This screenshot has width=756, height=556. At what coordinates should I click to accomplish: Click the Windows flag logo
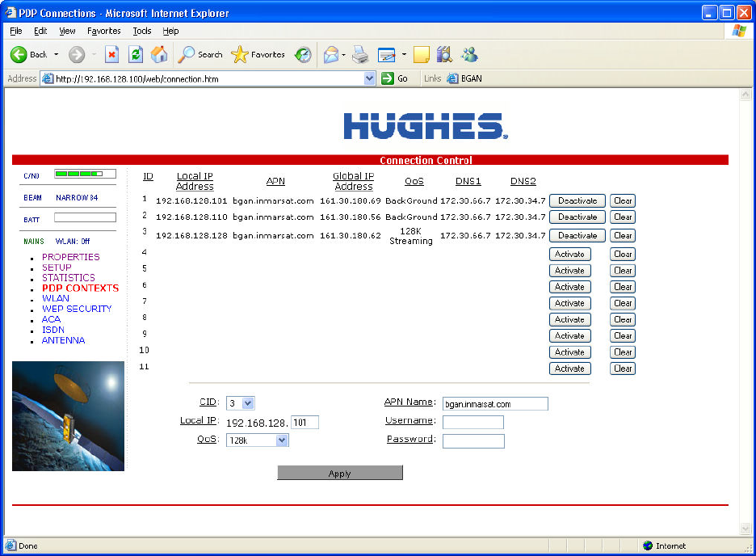point(739,31)
